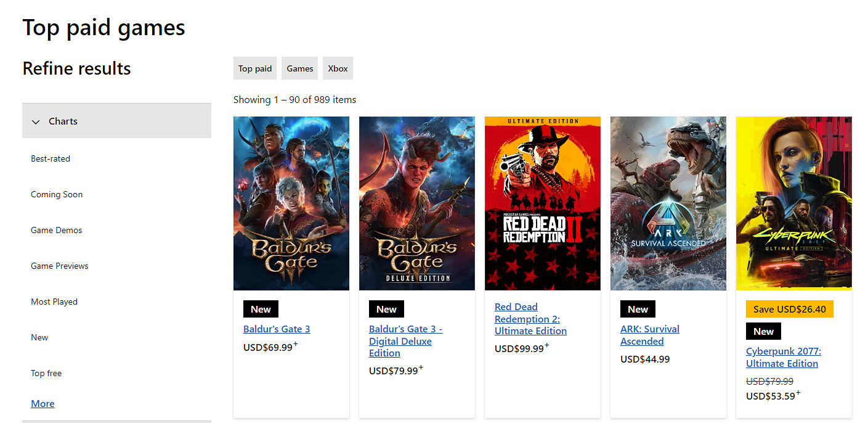This screenshot has height=423, width=868.
Task: Expand more chart options with More link
Action: (43, 403)
